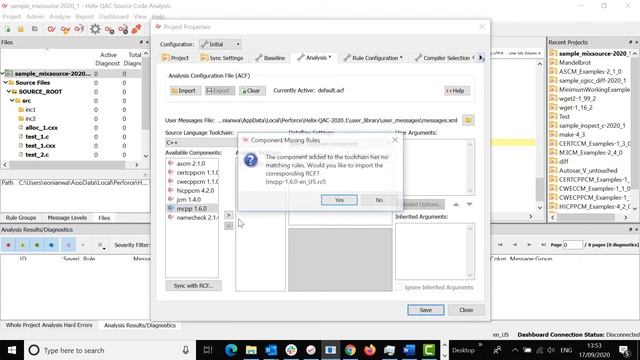Collapse the src folder node

(12, 100)
